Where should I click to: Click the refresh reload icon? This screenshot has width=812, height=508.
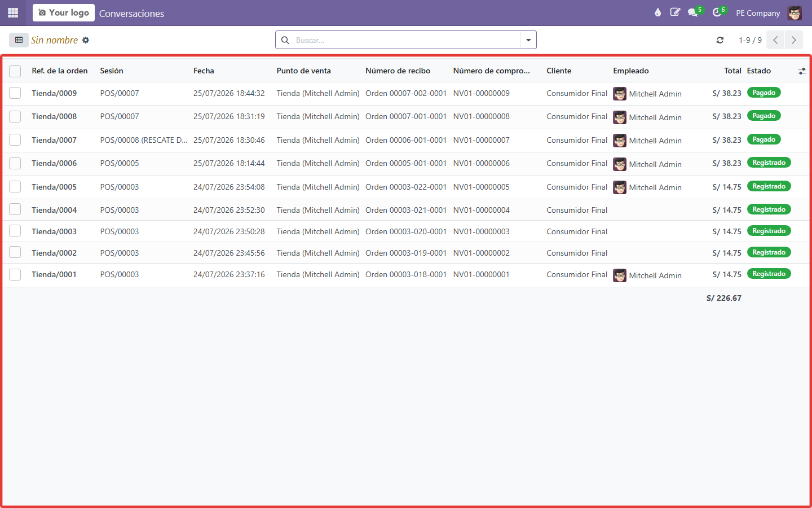(x=720, y=40)
